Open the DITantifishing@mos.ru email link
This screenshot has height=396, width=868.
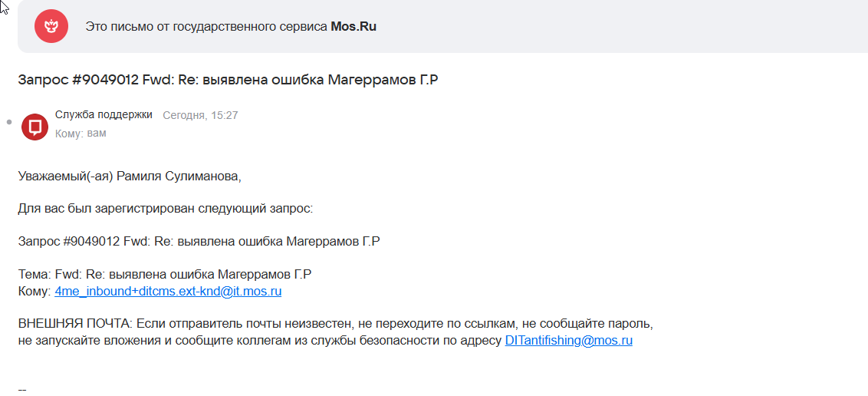pyautogui.click(x=568, y=341)
